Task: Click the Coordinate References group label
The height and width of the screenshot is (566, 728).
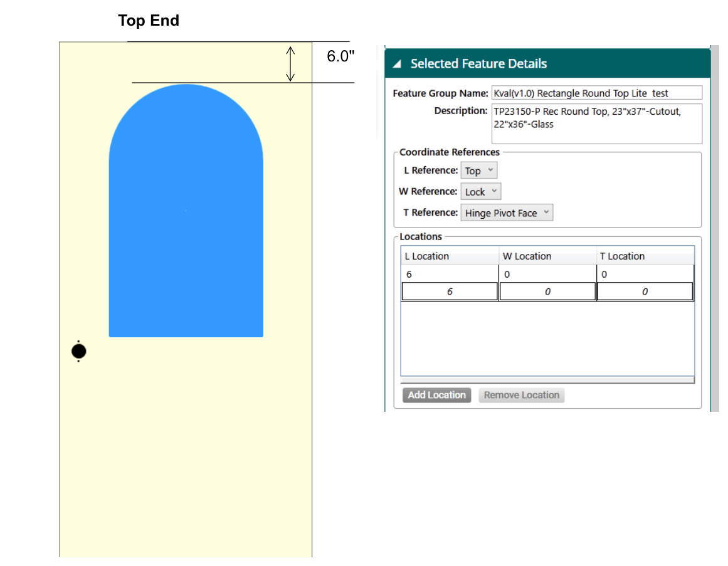Action: coord(450,152)
